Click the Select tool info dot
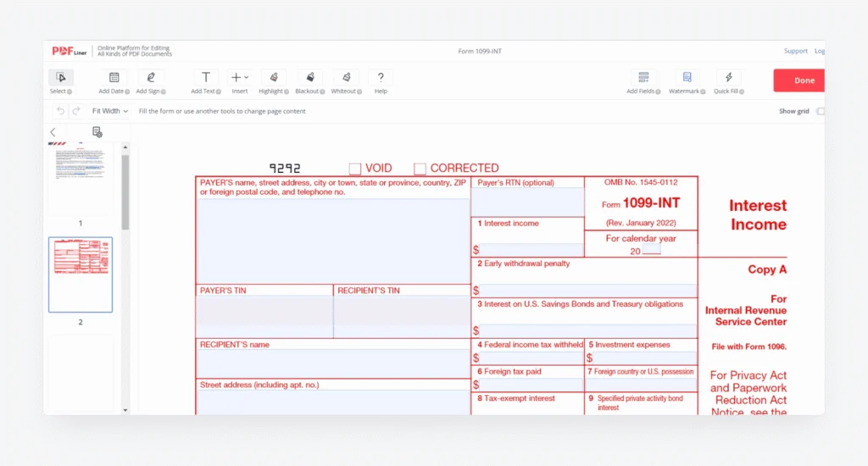Image resolution: width=868 pixels, height=466 pixels. click(70, 92)
